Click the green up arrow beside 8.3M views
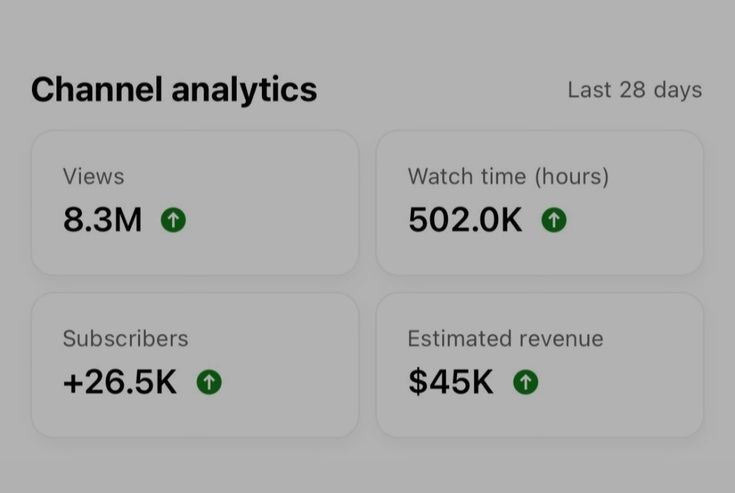The image size is (735, 493). (173, 220)
